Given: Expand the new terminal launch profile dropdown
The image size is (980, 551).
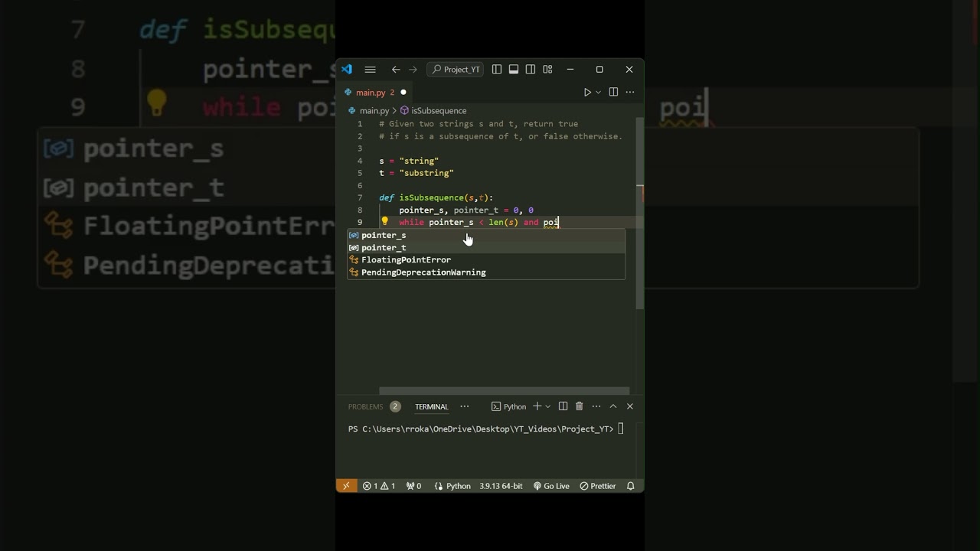Looking at the screenshot, I should coord(547,406).
